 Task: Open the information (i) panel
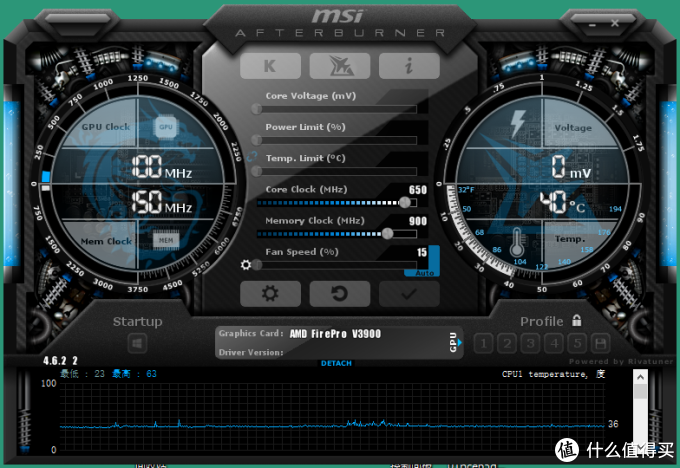pos(409,66)
